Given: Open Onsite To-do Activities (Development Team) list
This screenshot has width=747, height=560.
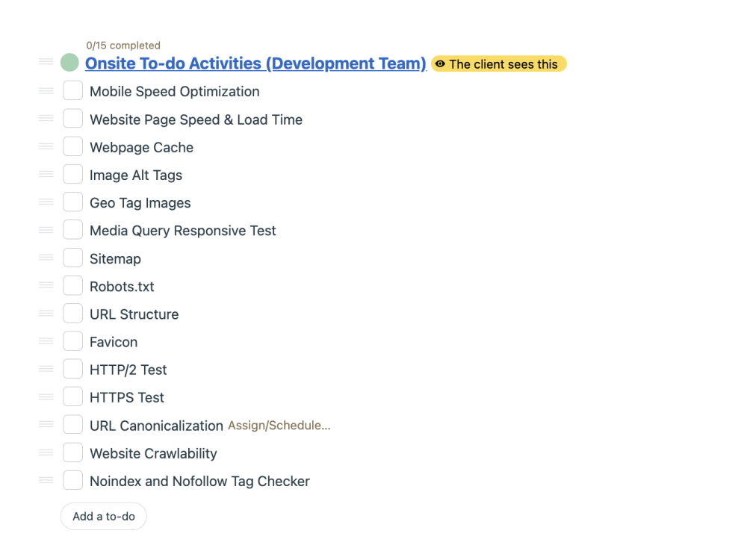Looking at the screenshot, I should click(255, 63).
